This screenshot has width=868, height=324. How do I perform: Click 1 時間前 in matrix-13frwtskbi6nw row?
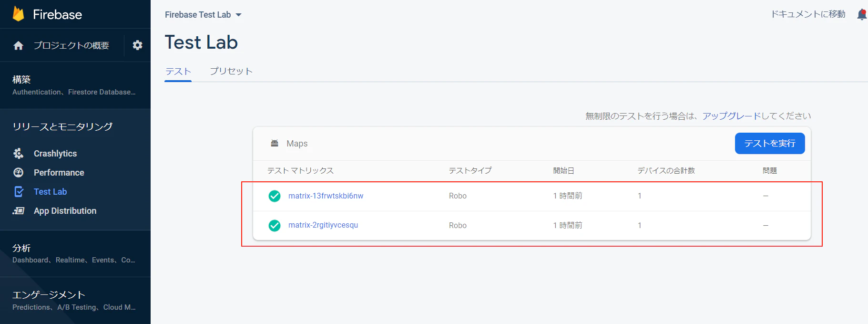[568, 196]
